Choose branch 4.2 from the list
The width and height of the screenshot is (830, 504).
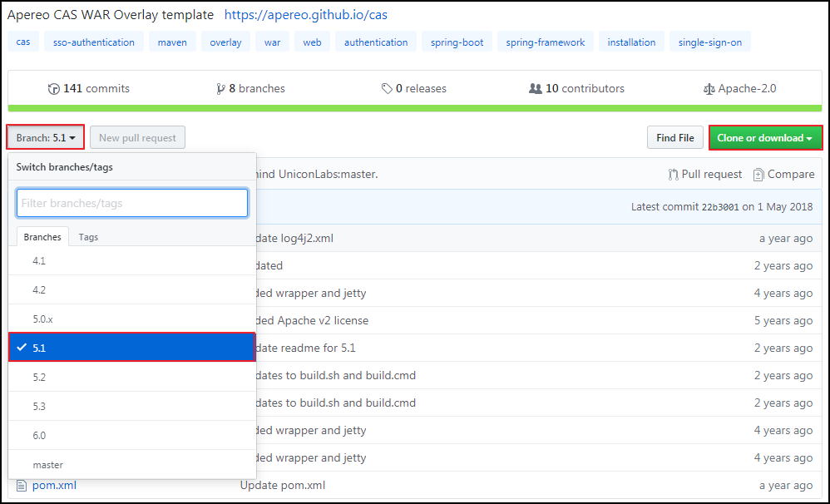pyautogui.click(x=132, y=290)
